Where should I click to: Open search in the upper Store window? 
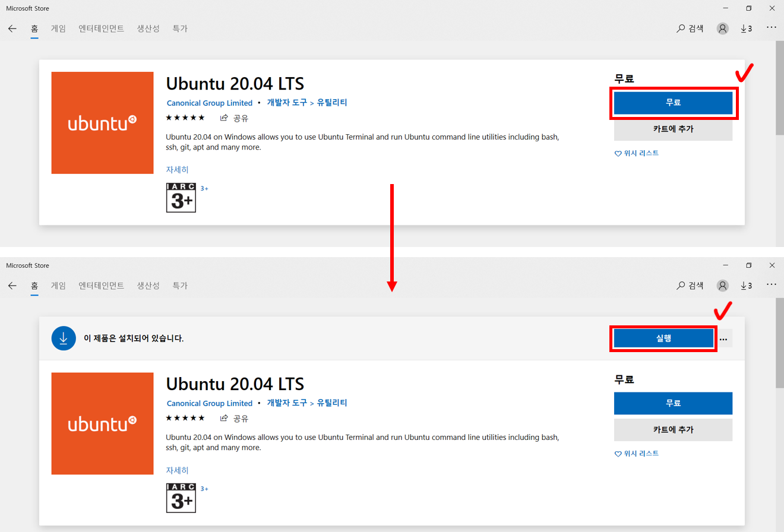point(690,28)
